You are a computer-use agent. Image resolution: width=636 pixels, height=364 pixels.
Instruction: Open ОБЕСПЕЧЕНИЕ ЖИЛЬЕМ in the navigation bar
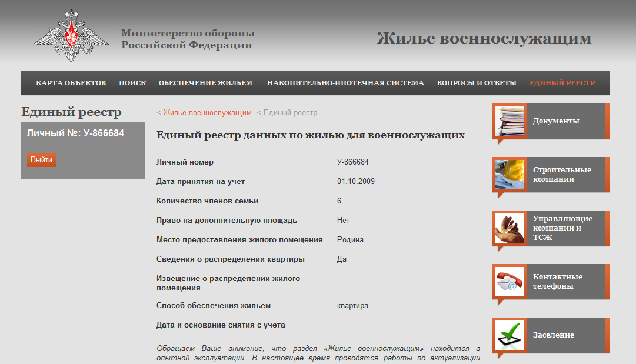tap(205, 83)
